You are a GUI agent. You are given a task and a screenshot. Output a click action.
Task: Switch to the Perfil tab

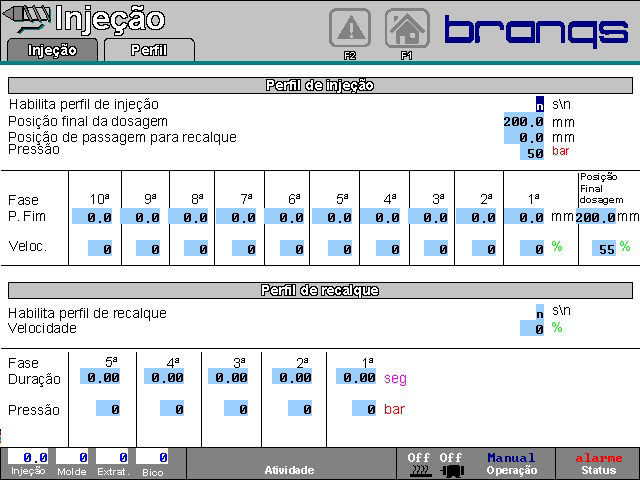(x=148, y=49)
